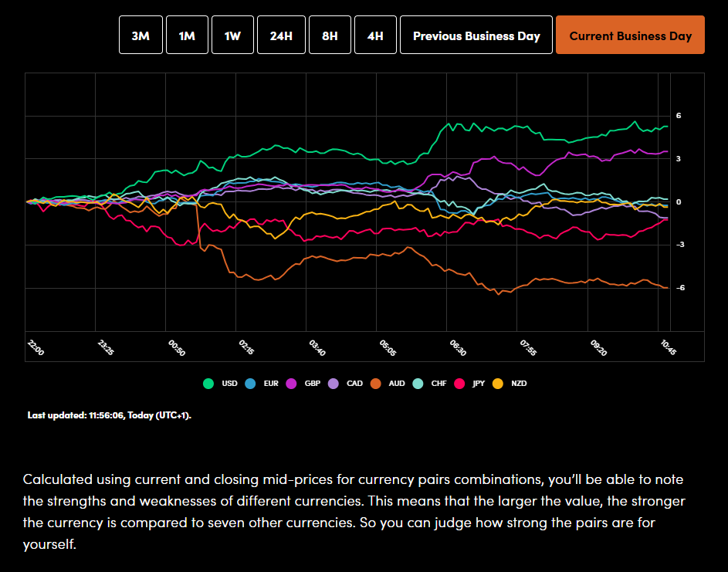The height and width of the screenshot is (572, 728).
Task: Select the 8H time range
Action: coord(330,36)
